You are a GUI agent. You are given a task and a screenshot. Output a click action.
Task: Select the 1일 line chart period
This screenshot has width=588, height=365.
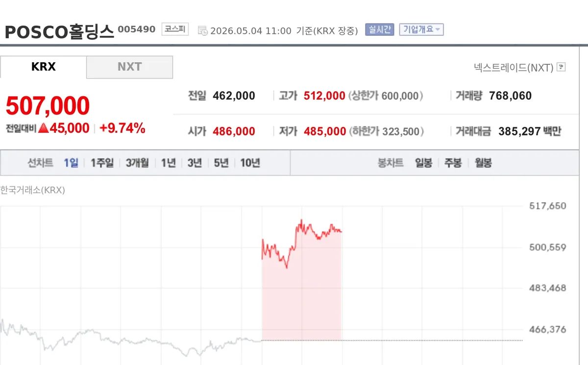coord(71,163)
